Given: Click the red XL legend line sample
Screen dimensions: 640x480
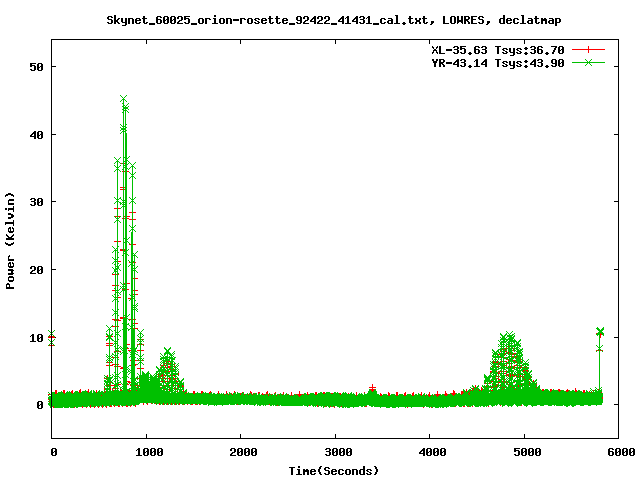Looking at the screenshot, I should coord(588,50).
